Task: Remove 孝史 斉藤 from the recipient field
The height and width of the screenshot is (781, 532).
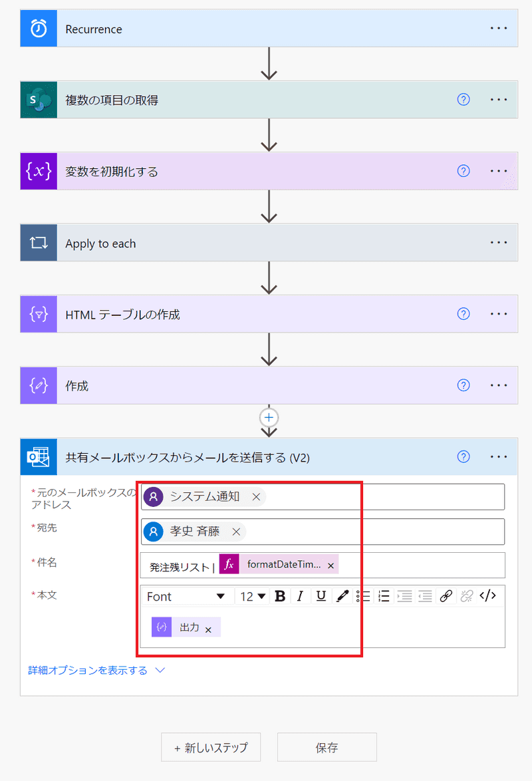Action: (236, 532)
